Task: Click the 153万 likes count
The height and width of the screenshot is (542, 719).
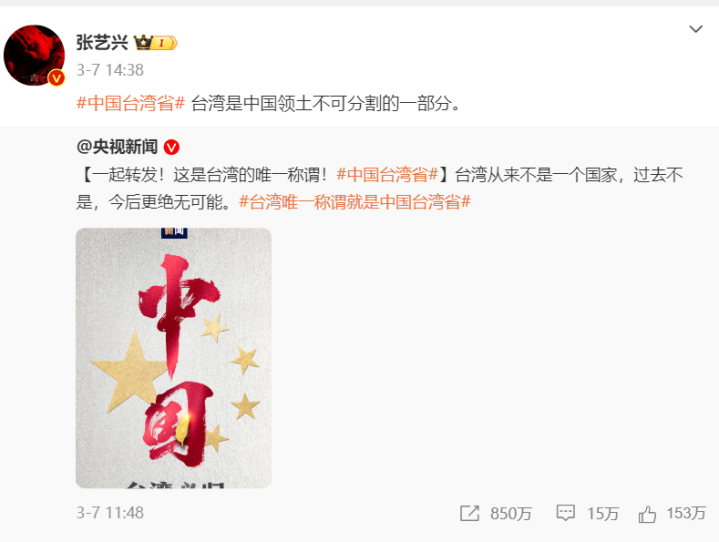Action: [686, 513]
